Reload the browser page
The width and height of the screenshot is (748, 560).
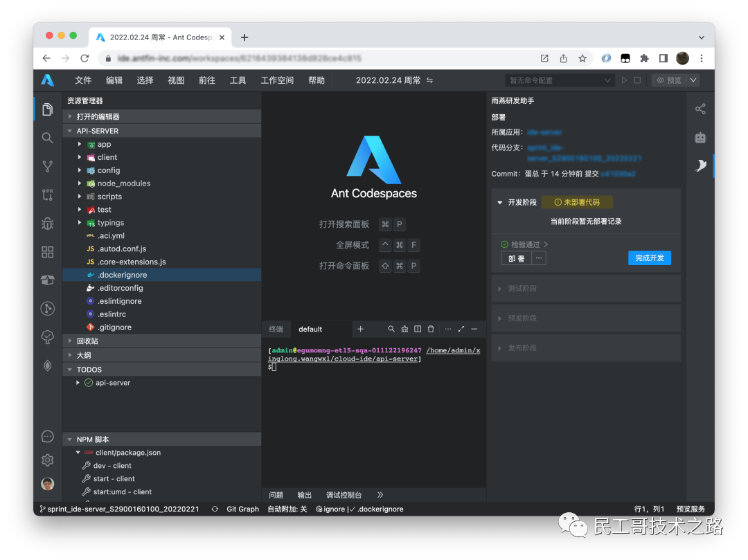84,58
